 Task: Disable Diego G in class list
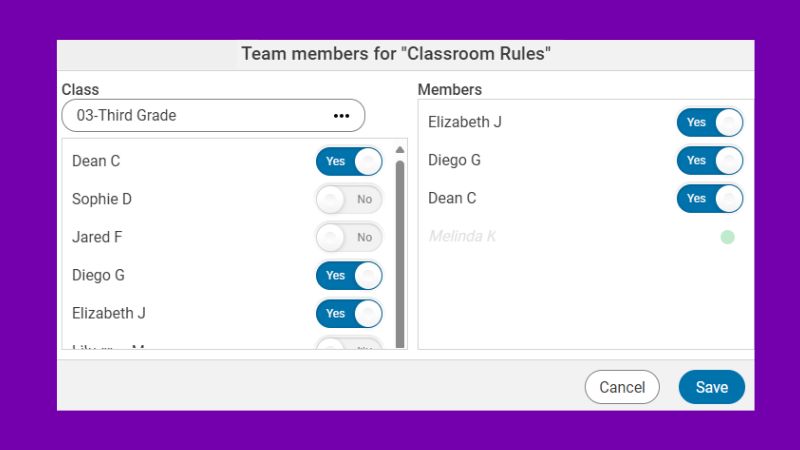(349, 275)
